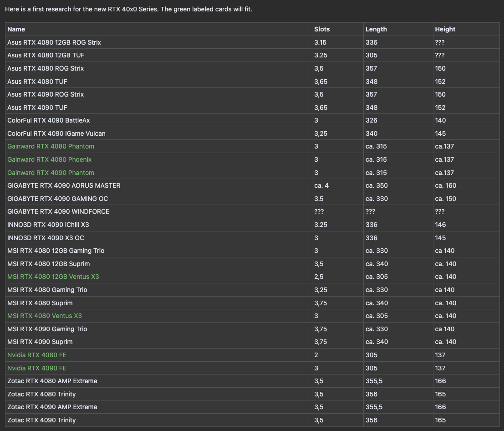Select 'Zotac RTX 4090 AMP Extreme' name
This screenshot has width=504, height=431.
pyautogui.click(x=52, y=407)
